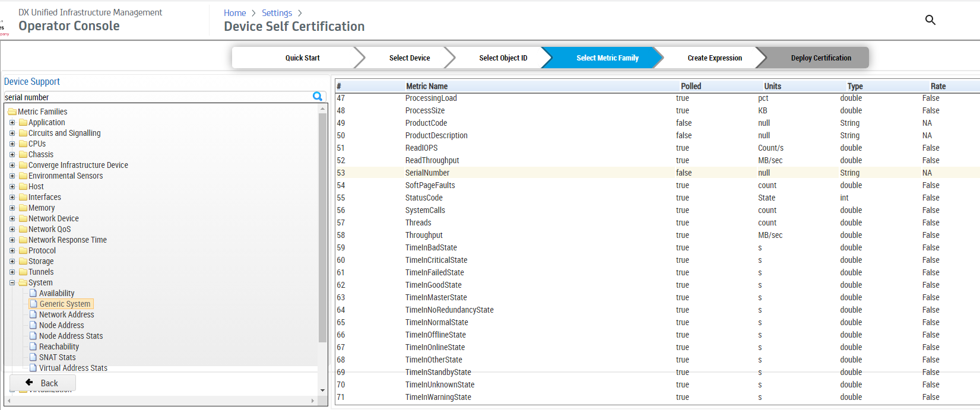Click the Node Address document icon

point(33,325)
